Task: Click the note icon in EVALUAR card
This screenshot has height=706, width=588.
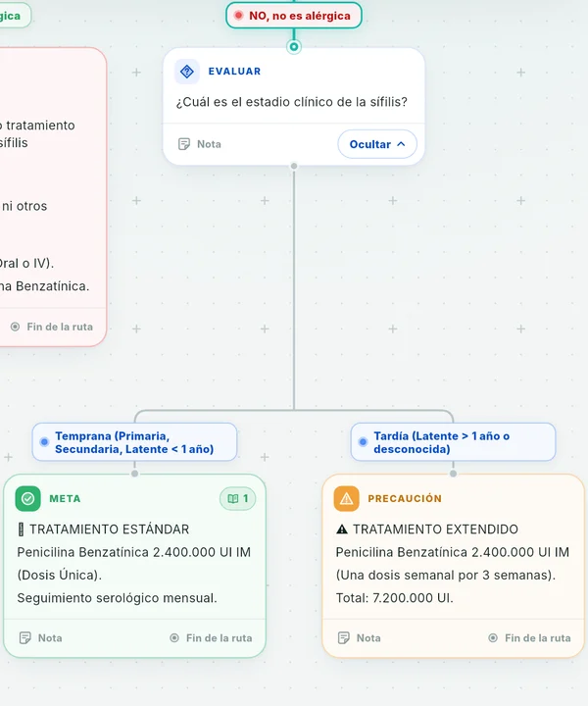Action: pos(184,144)
